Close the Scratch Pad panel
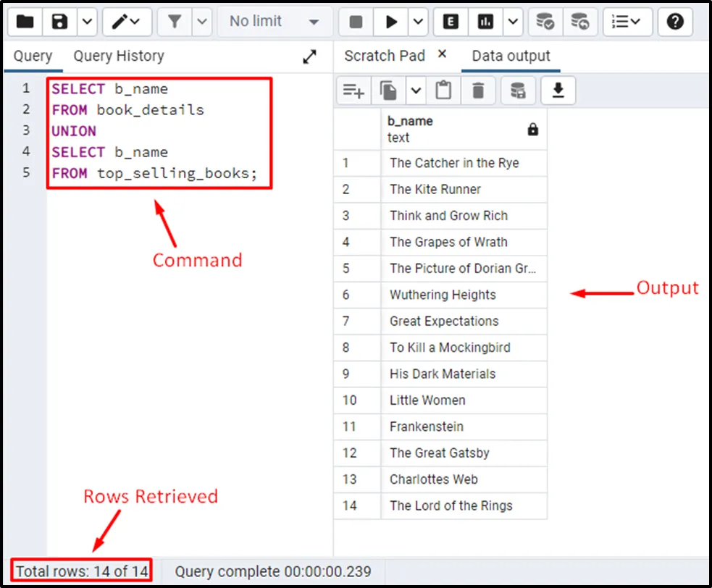The height and width of the screenshot is (588, 712). pos(443,55)
